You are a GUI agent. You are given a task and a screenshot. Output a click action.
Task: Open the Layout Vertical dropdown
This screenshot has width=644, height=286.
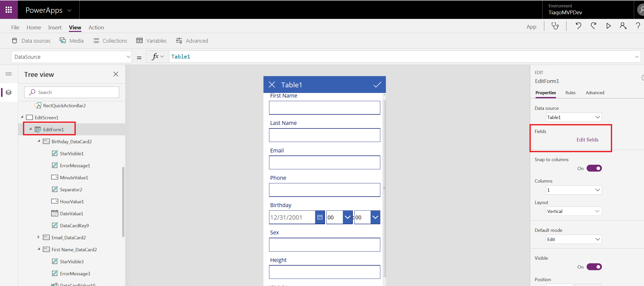coord(574,211)
